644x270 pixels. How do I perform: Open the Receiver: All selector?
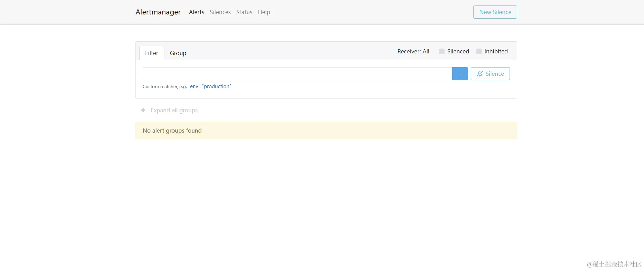coord(413,51)
